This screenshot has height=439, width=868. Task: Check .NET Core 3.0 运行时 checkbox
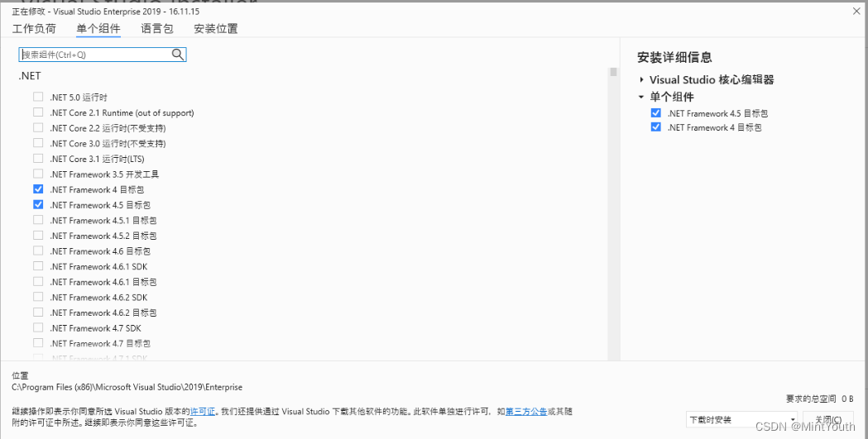pyautogui.click(x=38, y=143)
